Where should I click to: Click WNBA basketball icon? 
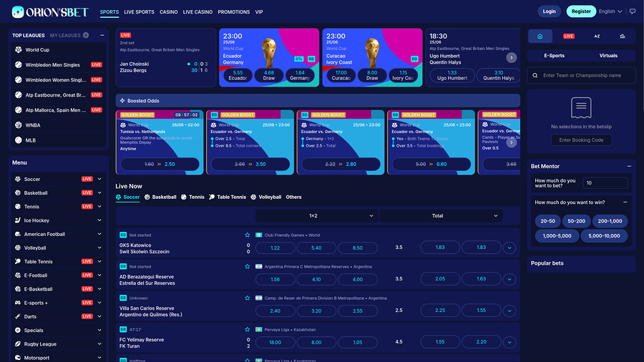click(19, 125)
